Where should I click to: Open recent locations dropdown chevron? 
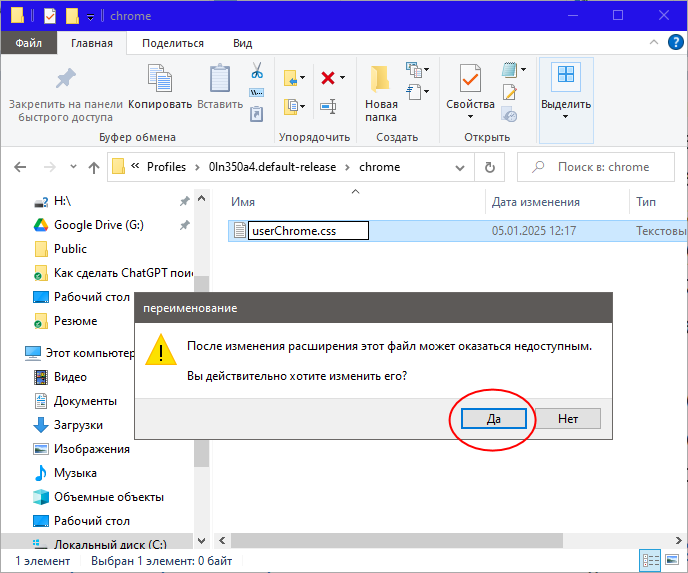pyautogui.click(x=73, y=166)
